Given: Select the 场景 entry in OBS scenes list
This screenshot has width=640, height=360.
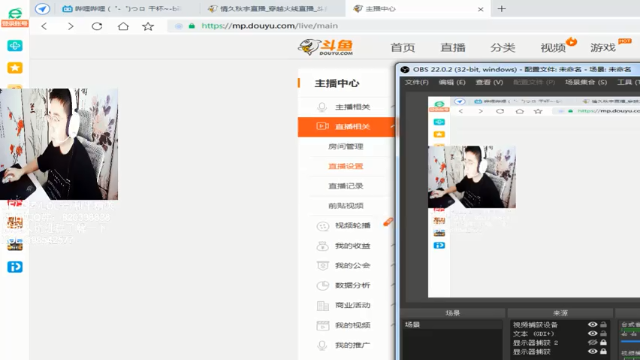Looking at the screenshot, I should point(452,325).
